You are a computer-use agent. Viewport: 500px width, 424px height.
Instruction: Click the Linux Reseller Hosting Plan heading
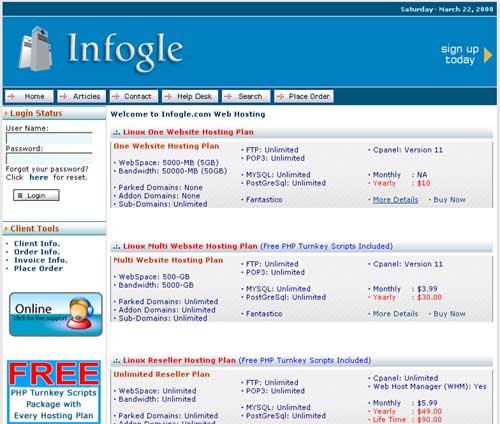click(179, 360)
